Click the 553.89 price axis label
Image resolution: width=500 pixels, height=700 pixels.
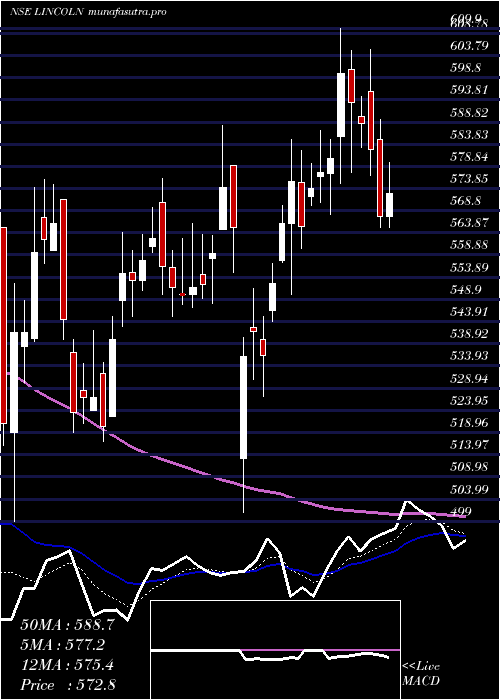tap(469, 267)
